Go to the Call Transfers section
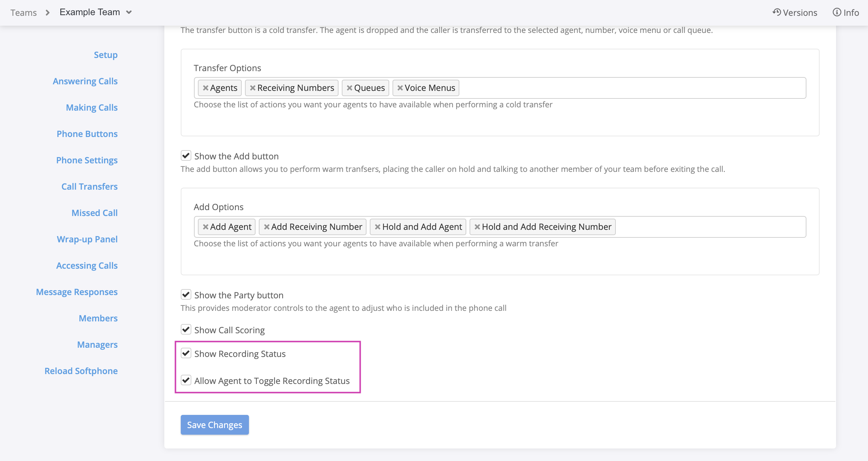The height and width of the screenshot is (461, 868). (89, 186)
